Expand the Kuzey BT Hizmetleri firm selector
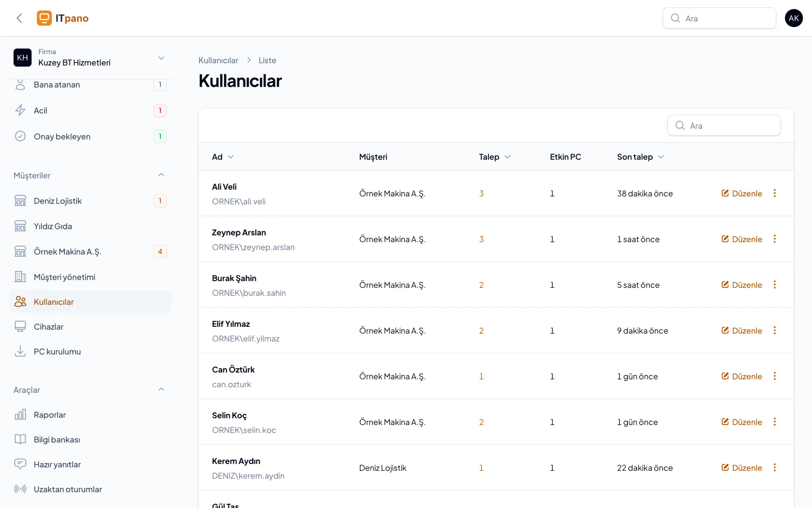Image resolution: width=812 pixels, height=508 pixels. click(90, 58)
